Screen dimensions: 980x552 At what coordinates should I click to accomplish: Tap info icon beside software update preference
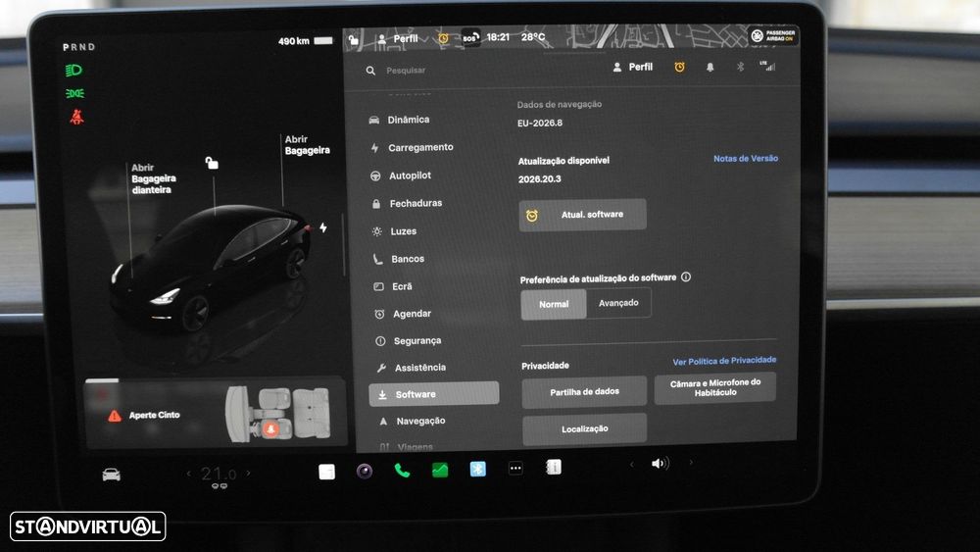686,276
